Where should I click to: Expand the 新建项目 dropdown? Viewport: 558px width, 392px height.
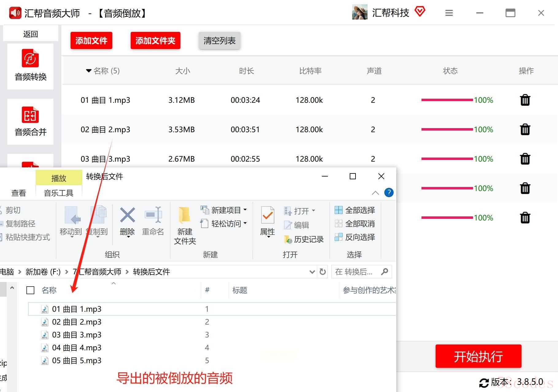(245, 210)
